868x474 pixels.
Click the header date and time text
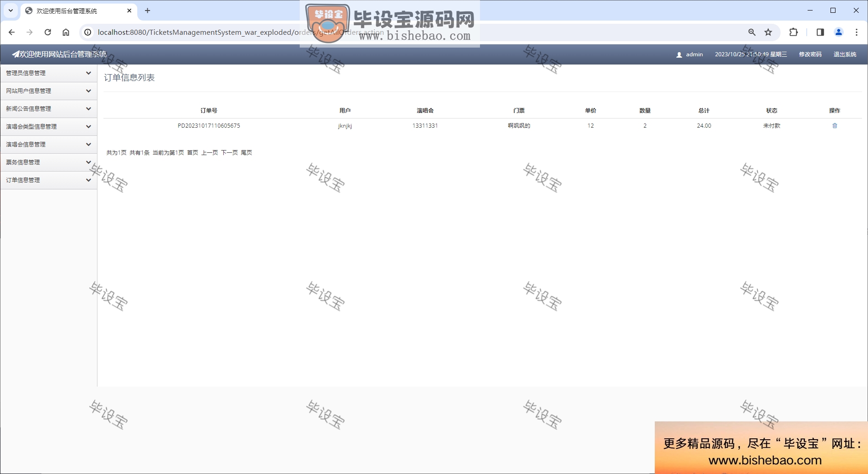tap(751, 54)
